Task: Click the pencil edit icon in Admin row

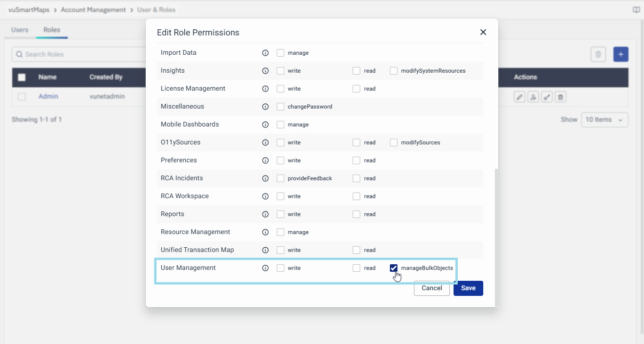Action: coord(519,97)
